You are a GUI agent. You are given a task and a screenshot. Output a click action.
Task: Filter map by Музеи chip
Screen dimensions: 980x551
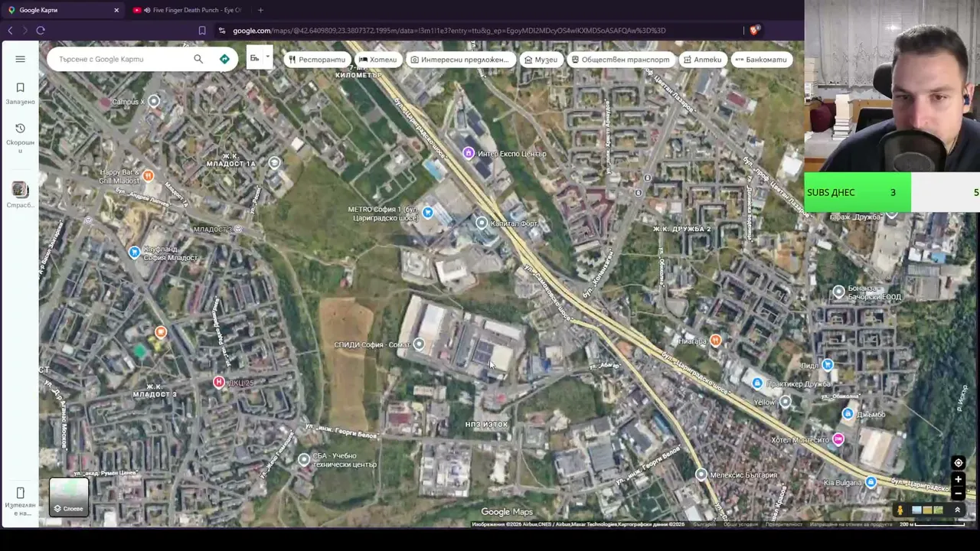[540, 60]
